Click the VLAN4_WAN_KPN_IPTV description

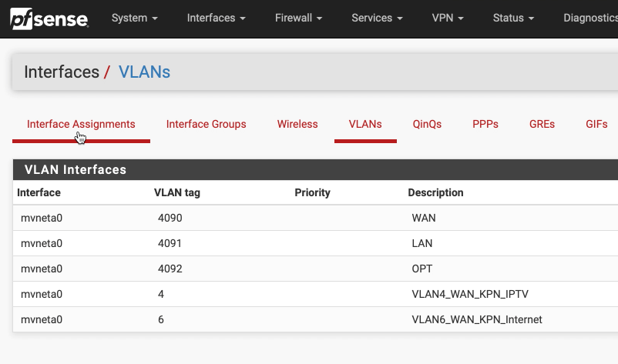[x=470, y=294]
